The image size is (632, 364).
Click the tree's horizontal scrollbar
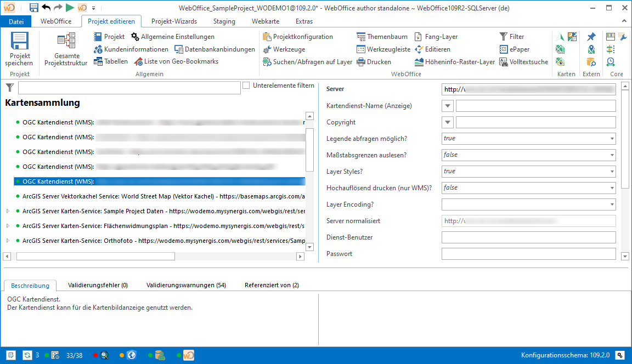point(95,256)
